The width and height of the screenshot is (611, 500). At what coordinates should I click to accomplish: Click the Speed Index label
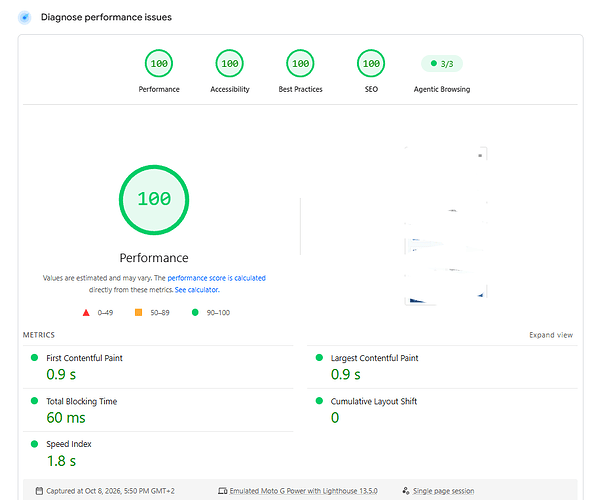pos(69,444)
